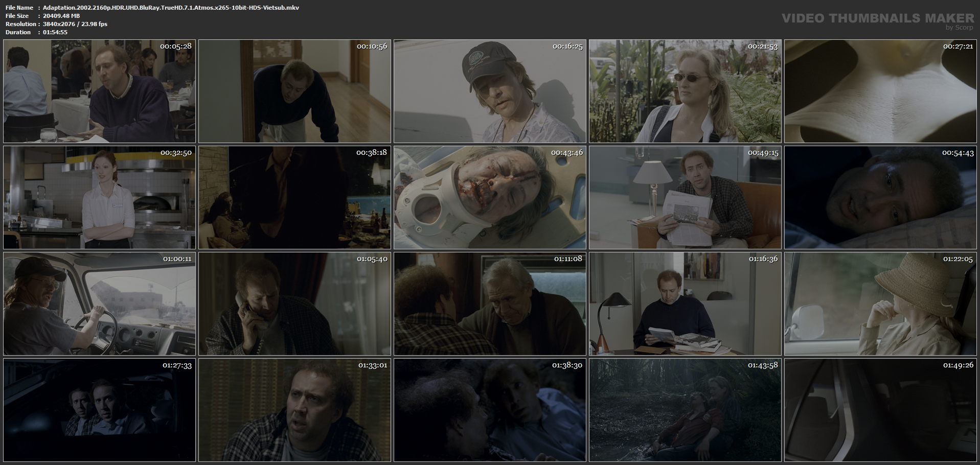980x465 pixels.
Task: Select the 00:27:21 frame thumbnail
Action: point(880,91)
